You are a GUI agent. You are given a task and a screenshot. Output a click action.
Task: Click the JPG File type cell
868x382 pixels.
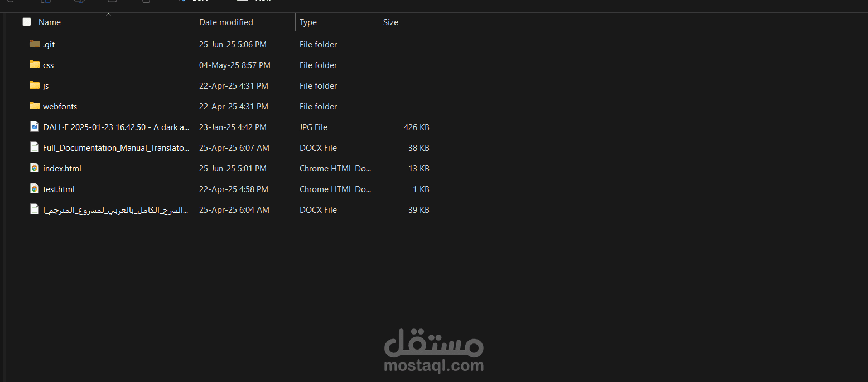[x=314, y=127]
